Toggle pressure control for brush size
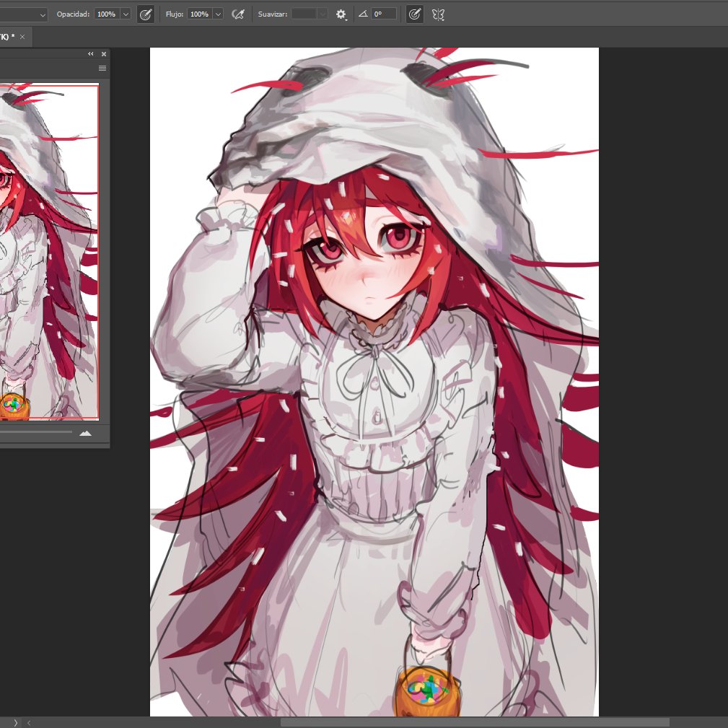 coord(415,14)
